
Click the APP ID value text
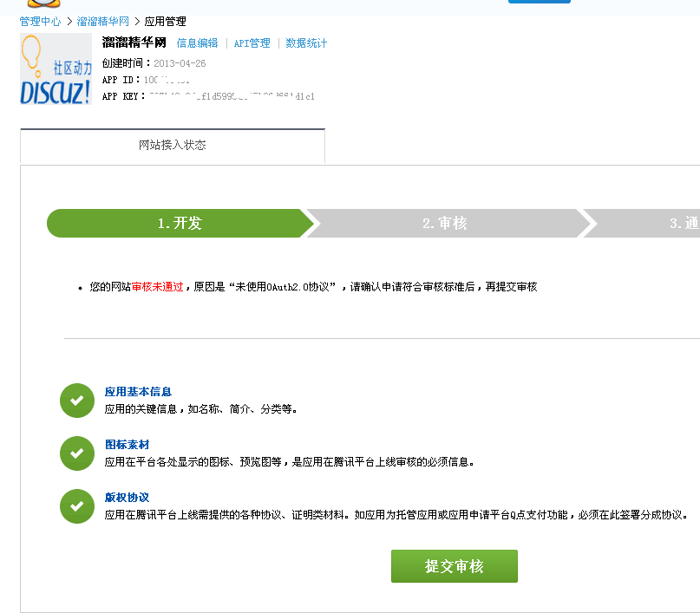[x=167, y=80]
